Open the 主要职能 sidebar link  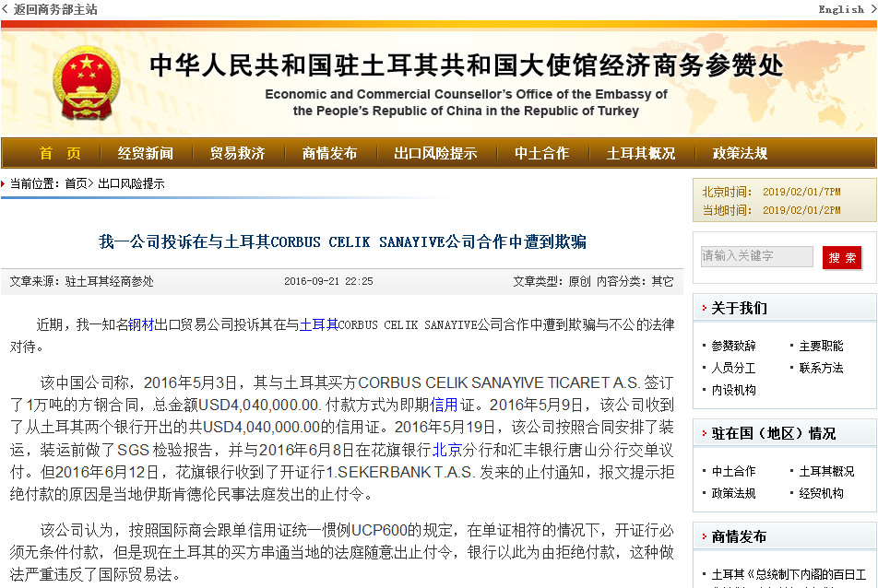[x=822, y=346]
